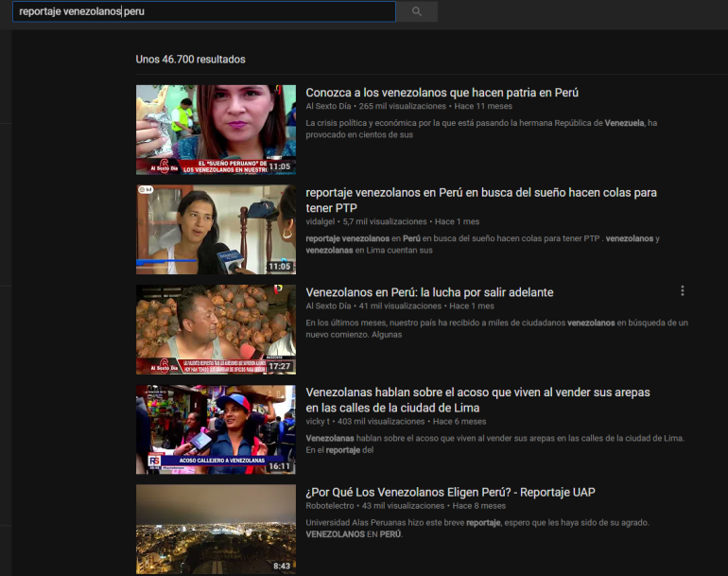
Task: Visit 'Al Sexto Día' channel with 41 mil visualizaciones
Action: pyautogui.click(x=328, y=306)
